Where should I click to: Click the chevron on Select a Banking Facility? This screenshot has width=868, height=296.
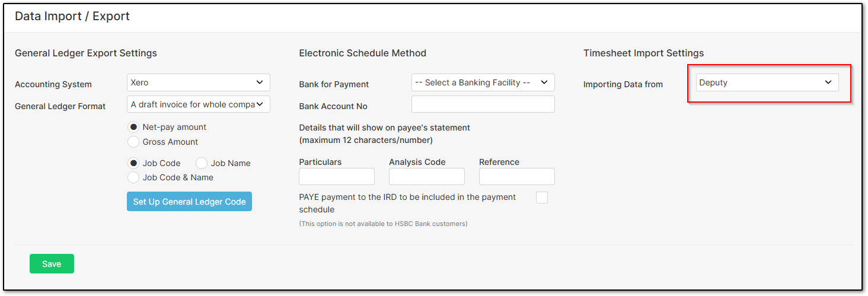(x=544, y=82)
